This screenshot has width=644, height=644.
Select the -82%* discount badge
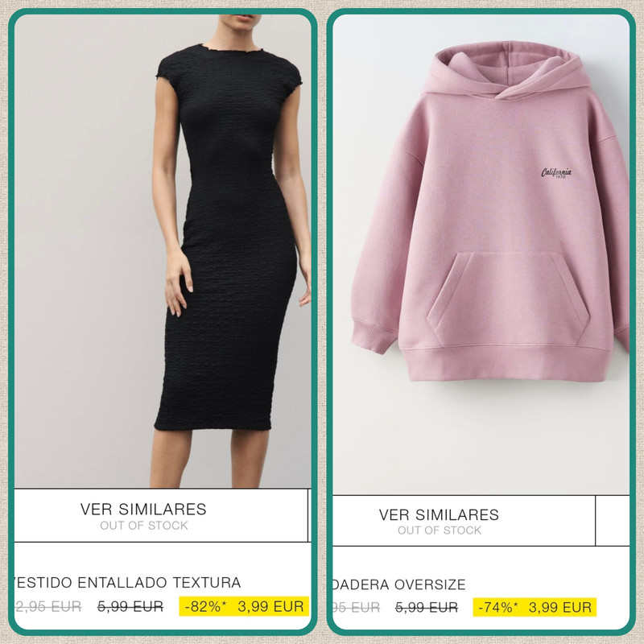click(205, 607)
